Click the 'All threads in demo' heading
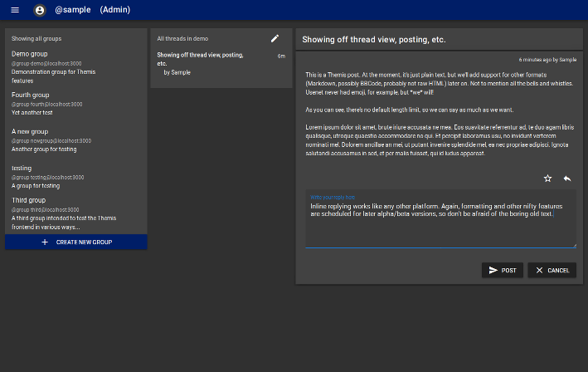 point(182,38)
